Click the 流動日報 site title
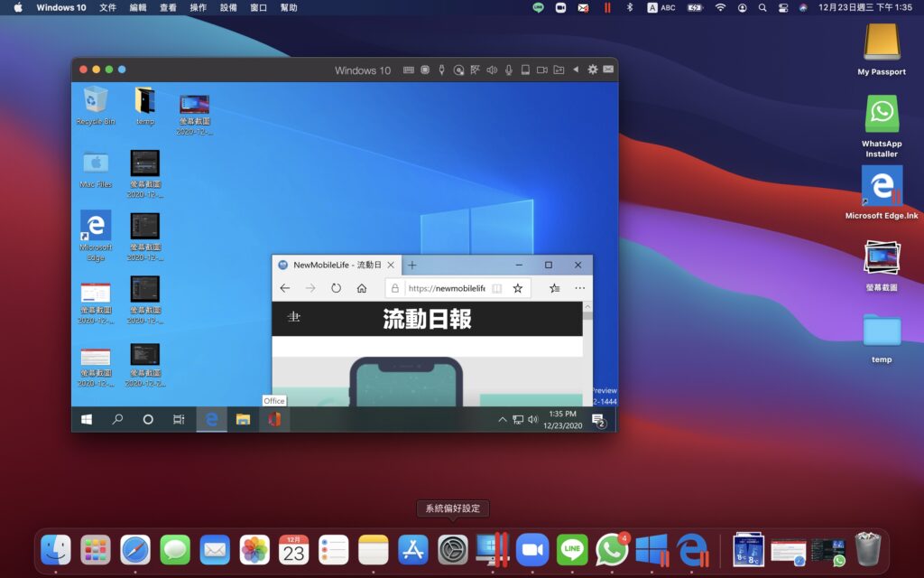Screen dimensions: 924x578 click(x=427, y=319)
